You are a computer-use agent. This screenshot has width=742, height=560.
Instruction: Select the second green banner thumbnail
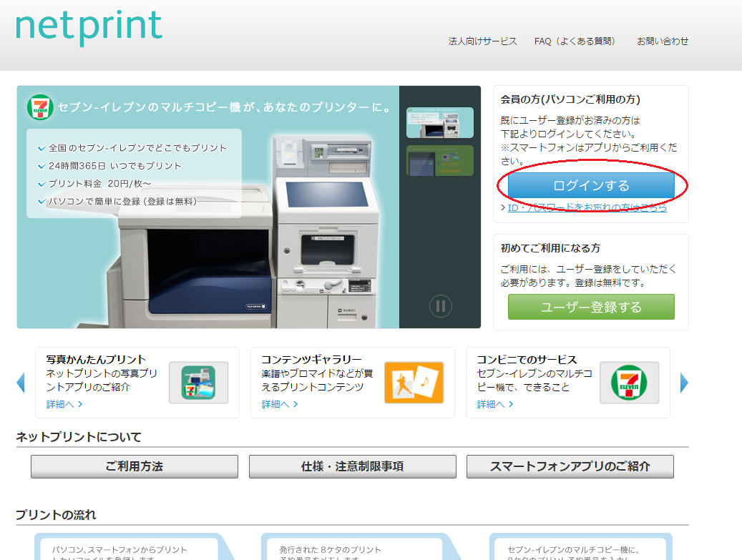(439, 160)
